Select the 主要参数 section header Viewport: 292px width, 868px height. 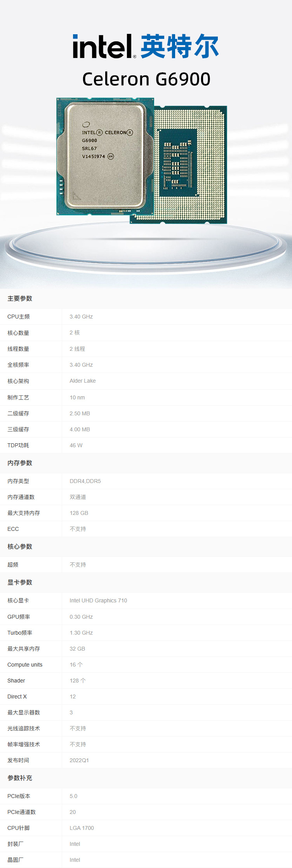pyautogui.click(x=20, y=298)
